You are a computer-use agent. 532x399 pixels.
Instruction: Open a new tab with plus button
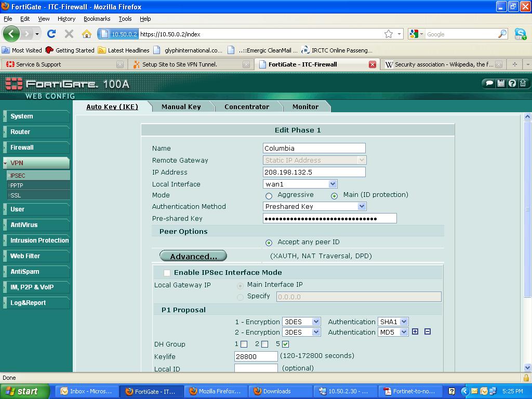pos(515,64)
